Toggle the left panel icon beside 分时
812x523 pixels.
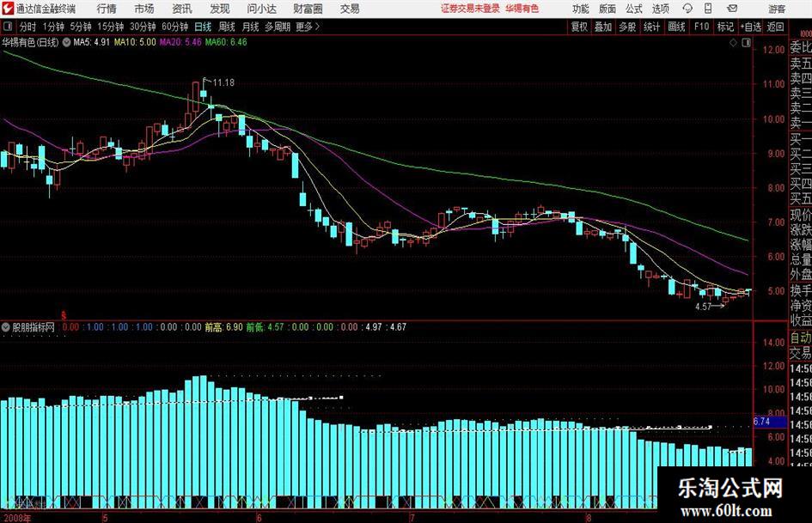(x=8, y=27)
